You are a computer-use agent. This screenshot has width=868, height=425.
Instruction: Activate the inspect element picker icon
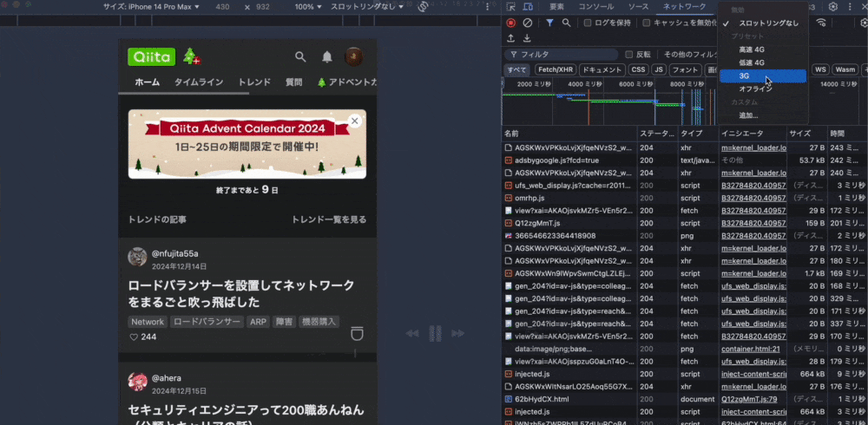pos(511,7)
